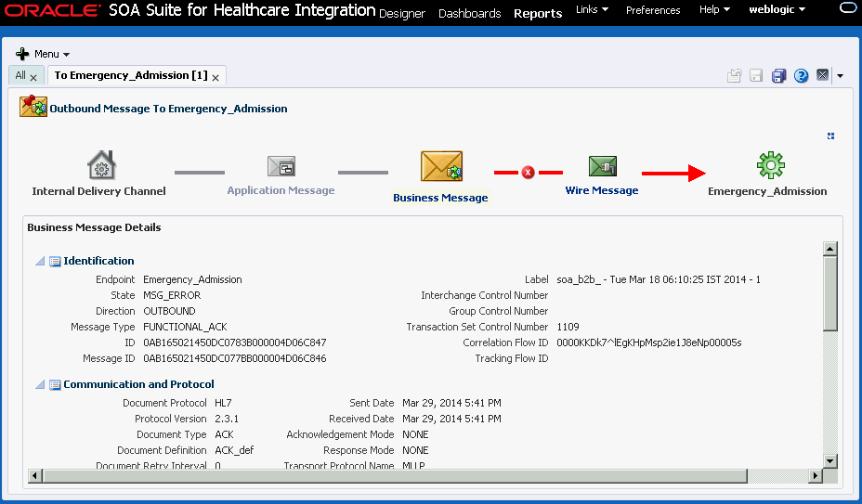The width and height of the screenshot is (862, 504).
Task: Click the Acknowledgement Mode value NONE
Action: coord(415,434)
